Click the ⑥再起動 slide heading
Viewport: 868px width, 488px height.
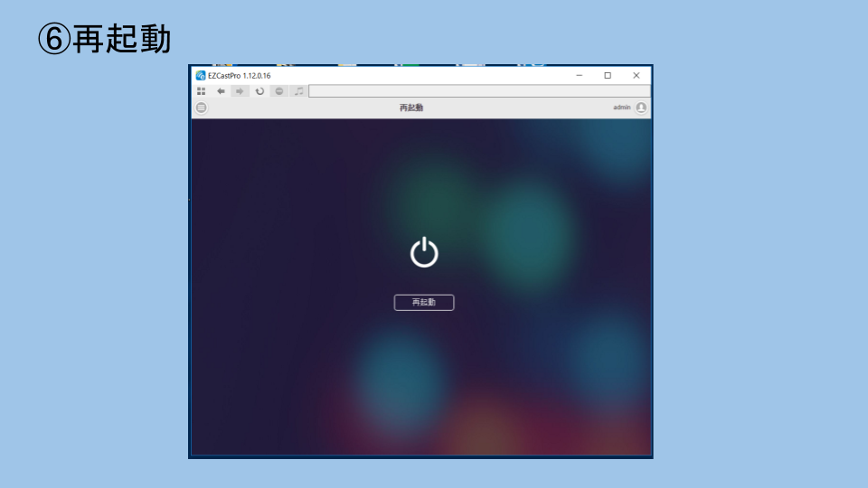[104, 39]
